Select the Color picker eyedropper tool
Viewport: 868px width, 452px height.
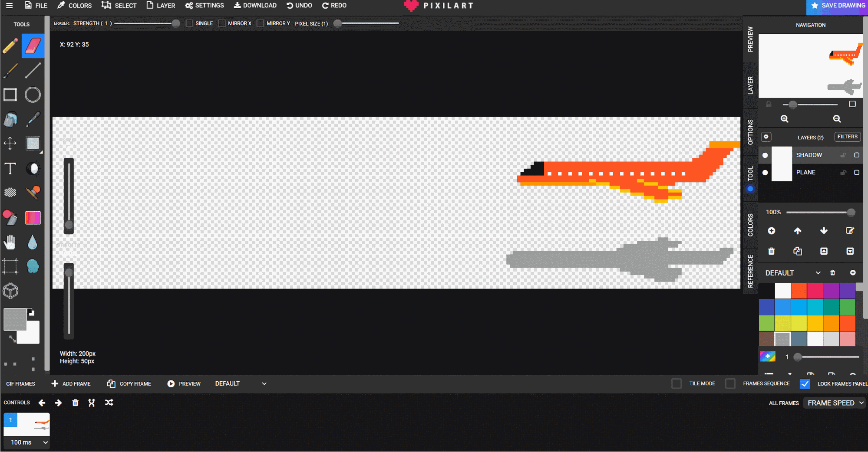33,119
